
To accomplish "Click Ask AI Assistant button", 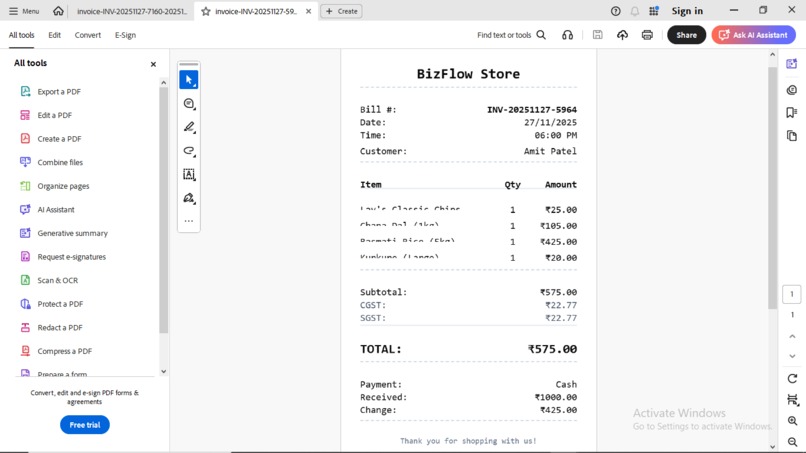I will (x=754, y=35).
